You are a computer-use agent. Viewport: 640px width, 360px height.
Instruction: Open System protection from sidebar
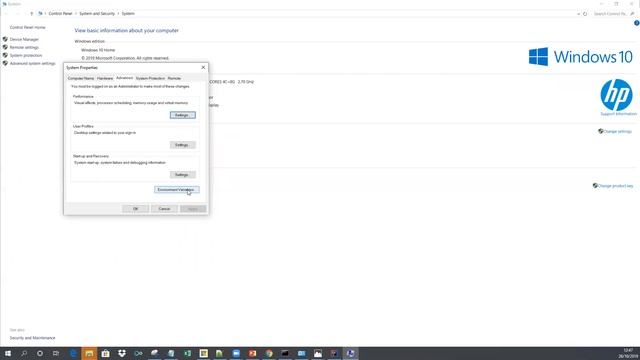(x=26, y=56)
